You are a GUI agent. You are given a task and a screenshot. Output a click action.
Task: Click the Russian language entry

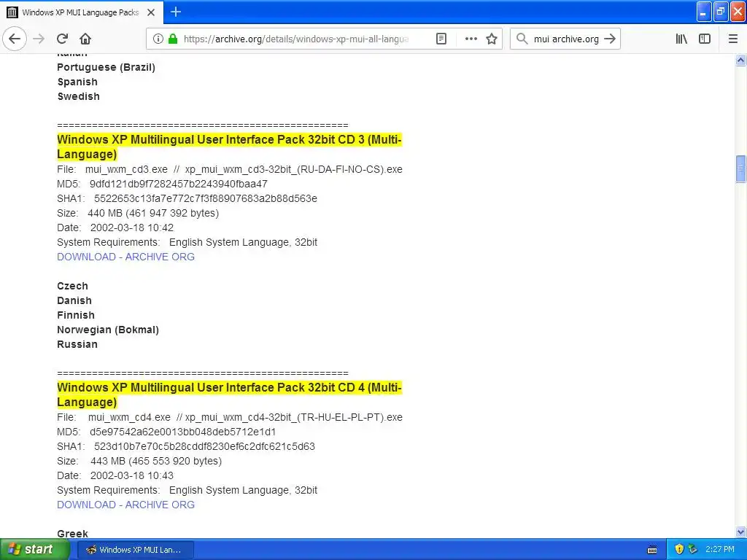[77, 344]
